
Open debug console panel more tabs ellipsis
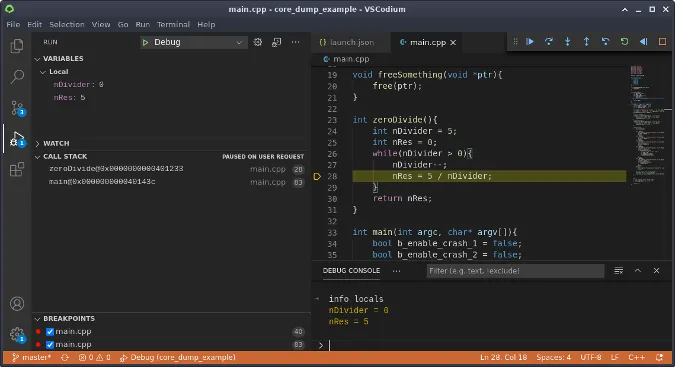point(396,271)
